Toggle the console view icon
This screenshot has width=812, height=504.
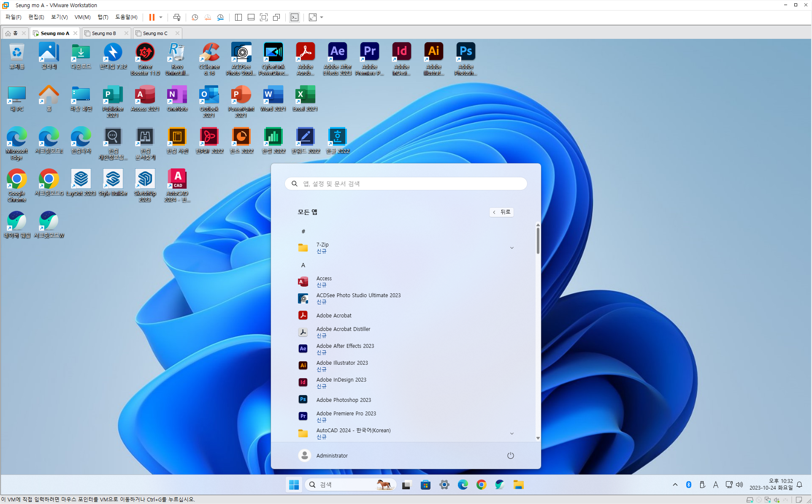(295, 17)
